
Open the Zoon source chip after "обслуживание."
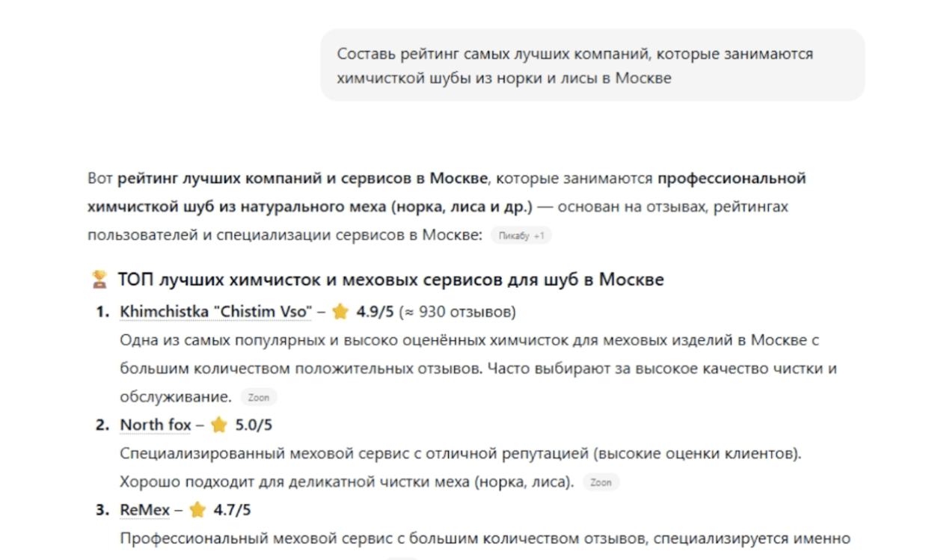[x=259, y=397]
